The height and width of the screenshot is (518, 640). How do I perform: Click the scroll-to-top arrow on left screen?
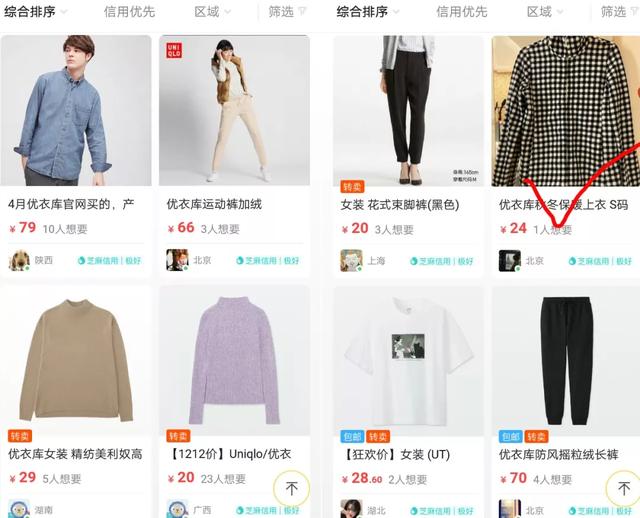(x=291, y=488)
